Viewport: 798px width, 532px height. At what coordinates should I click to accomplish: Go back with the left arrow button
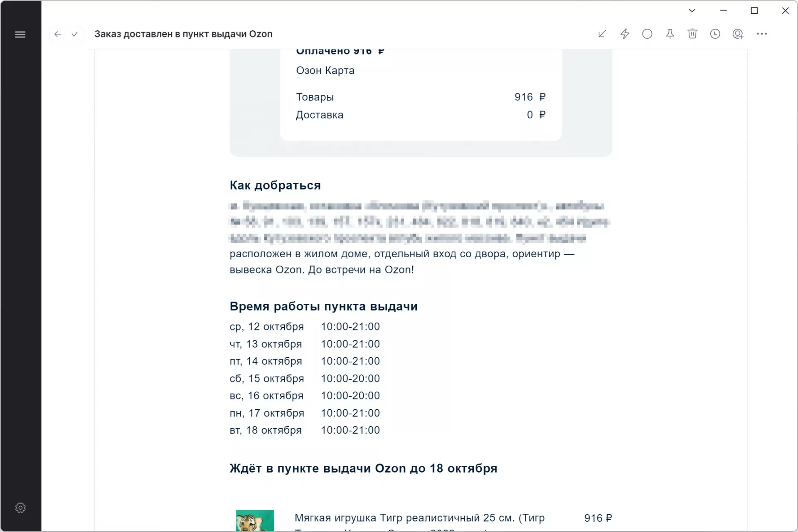click(58, 34)
